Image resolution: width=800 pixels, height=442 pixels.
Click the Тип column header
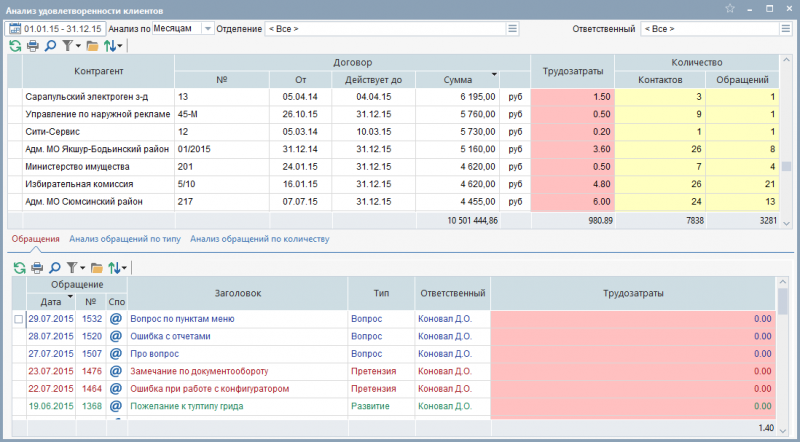point(381,293)
